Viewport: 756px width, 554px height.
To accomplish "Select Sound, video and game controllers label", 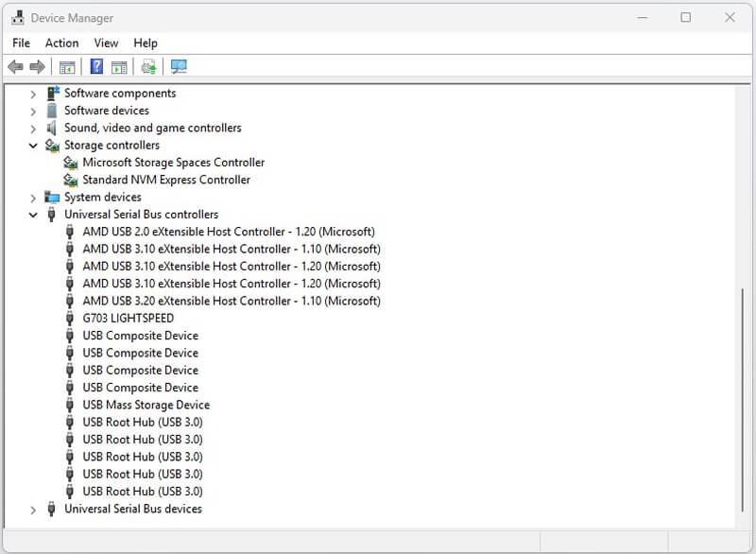I will 153,128.
